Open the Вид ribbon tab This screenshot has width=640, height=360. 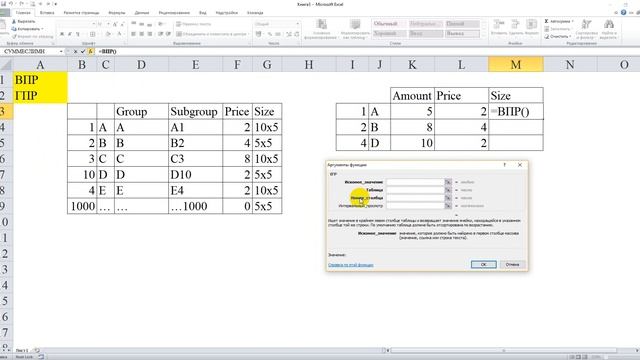pyautogui.click(x=203, y=13)
